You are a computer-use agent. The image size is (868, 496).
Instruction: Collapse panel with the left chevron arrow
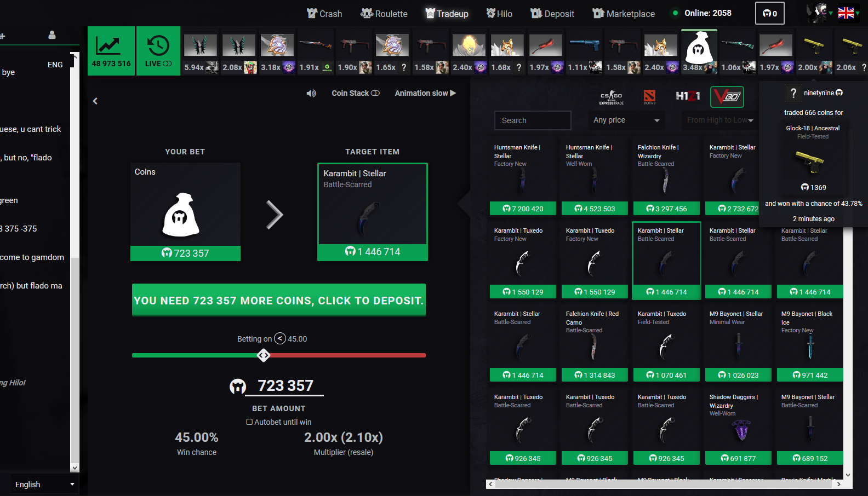point(95,101)
